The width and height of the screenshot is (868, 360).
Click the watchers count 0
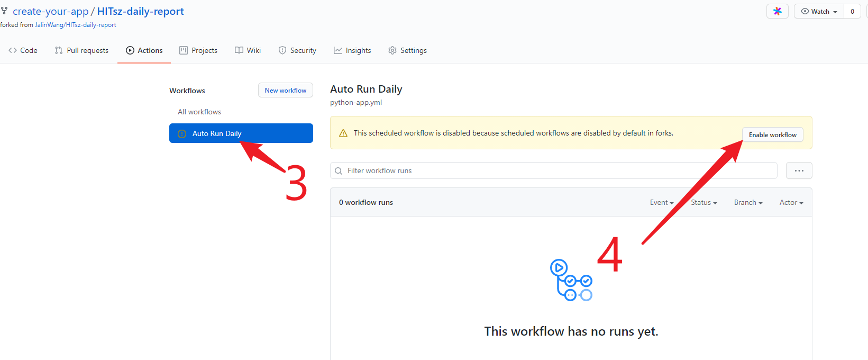tap(852, 11)
